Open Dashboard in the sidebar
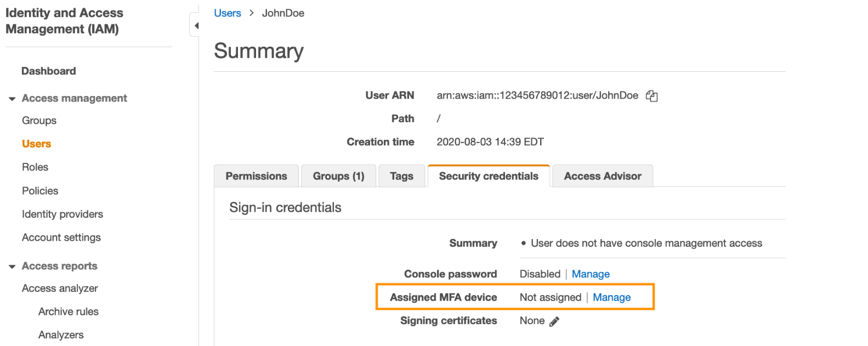This screenshot has height=346, width=868. [49, 71]
